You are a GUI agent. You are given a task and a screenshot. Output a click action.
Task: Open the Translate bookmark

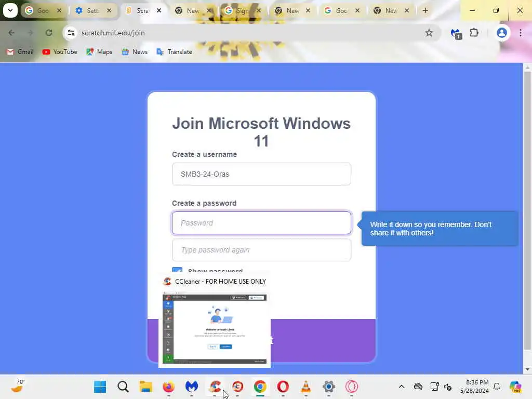point(175,52)
